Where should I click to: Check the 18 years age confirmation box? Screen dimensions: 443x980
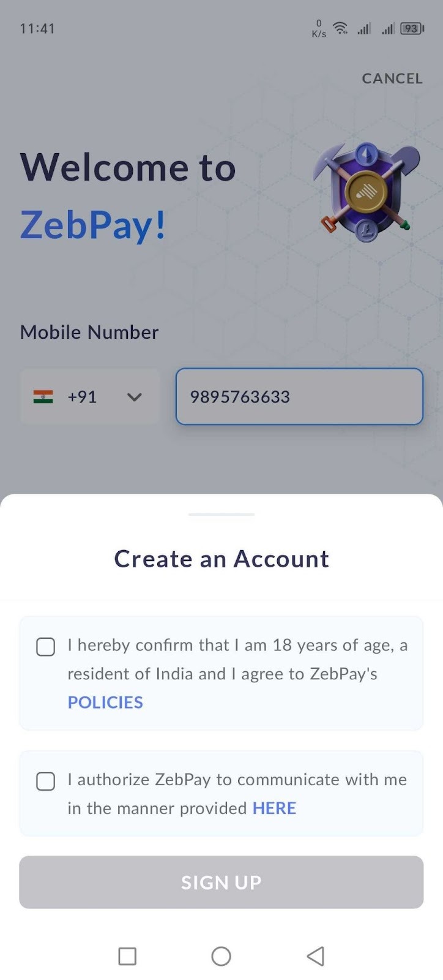point(46,647)
